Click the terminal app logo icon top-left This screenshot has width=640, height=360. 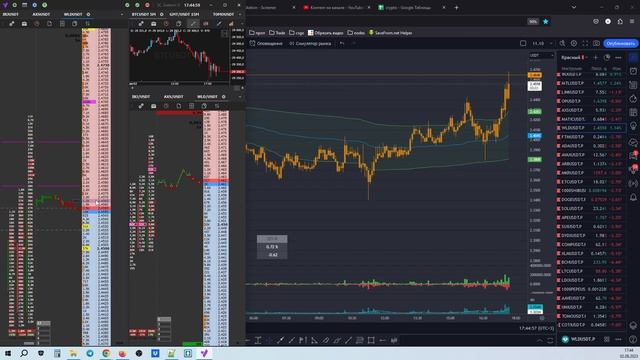5,5
